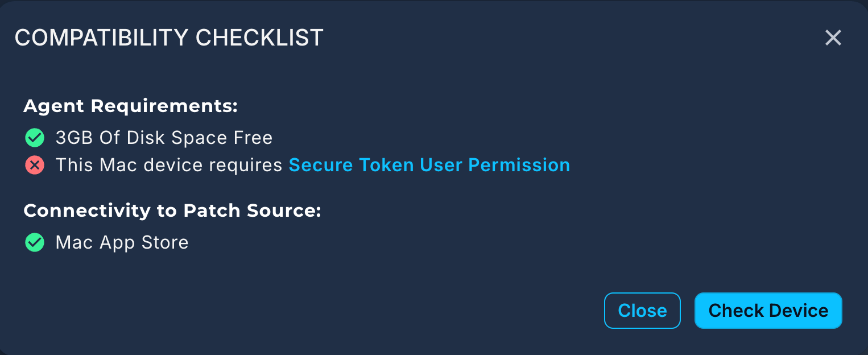Click the word 'Permission' in the blue link
The width and height of the screenshot is (868, 355).
point(519,165)
